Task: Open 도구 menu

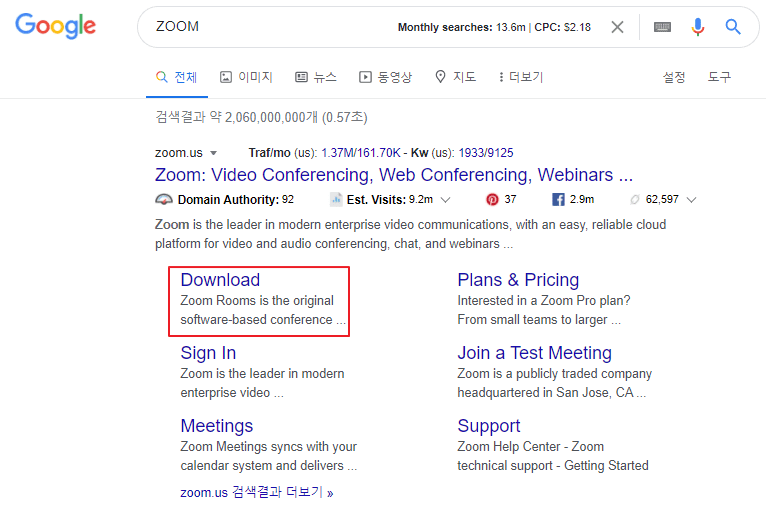Action: pos(719,77)
